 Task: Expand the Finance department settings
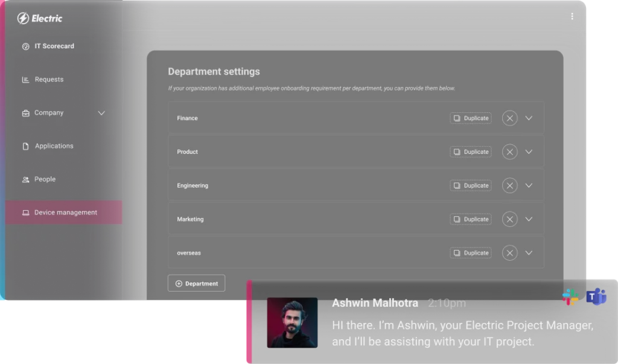[529, 118]
